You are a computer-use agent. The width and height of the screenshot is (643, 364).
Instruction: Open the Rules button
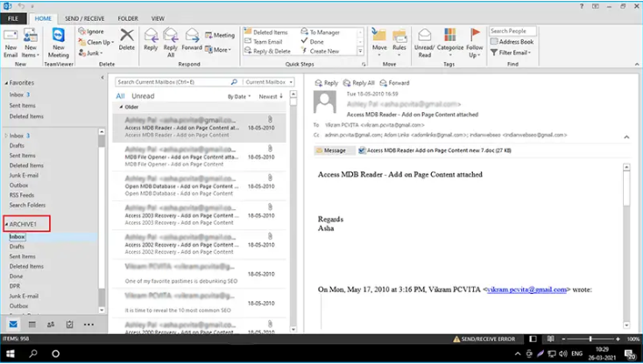point(399,43)
